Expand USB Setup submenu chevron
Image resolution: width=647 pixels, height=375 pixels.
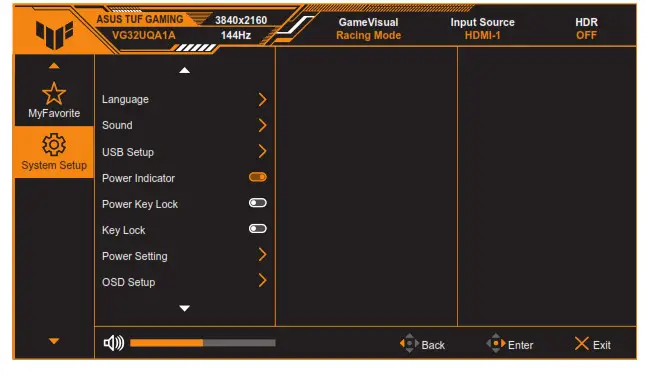pyautogui.click(x=262, y=151)
